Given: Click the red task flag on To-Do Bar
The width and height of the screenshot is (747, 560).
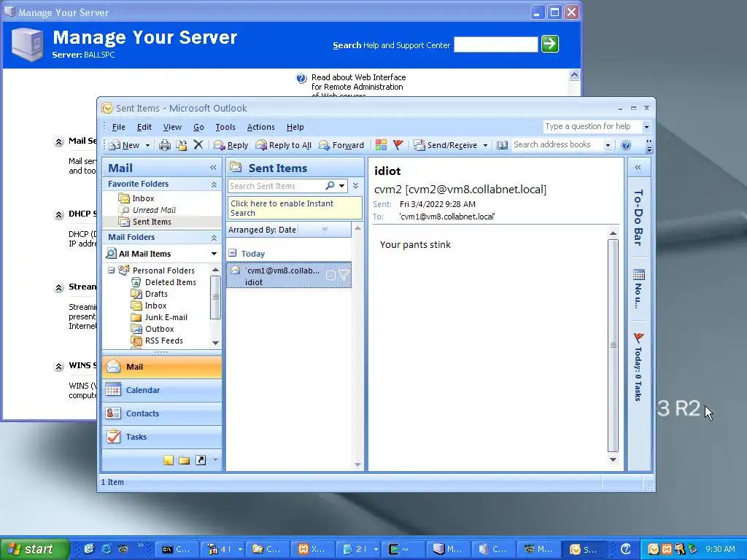Looking at the screenshot, I should (639, 338).
